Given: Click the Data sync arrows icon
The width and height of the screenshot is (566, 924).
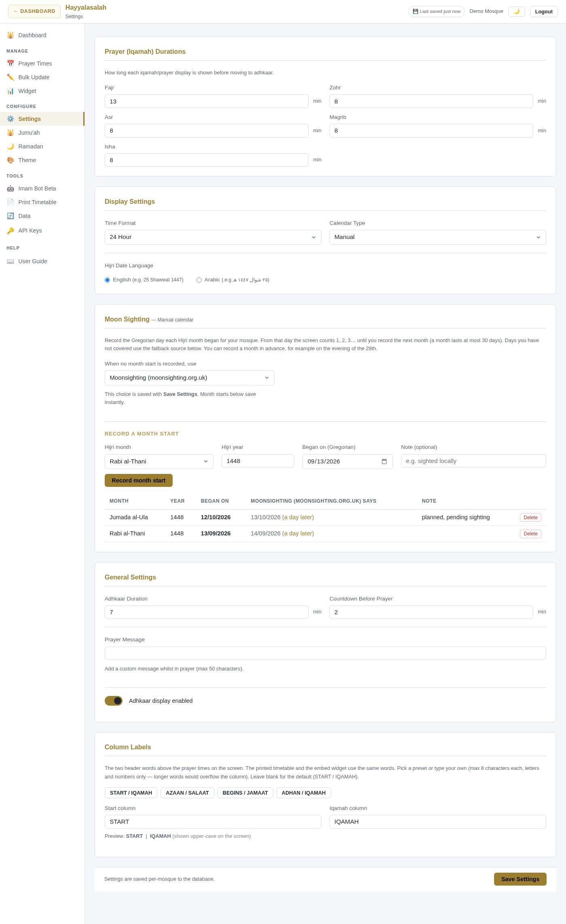Looking at the screenshot, I should (11, 216).
